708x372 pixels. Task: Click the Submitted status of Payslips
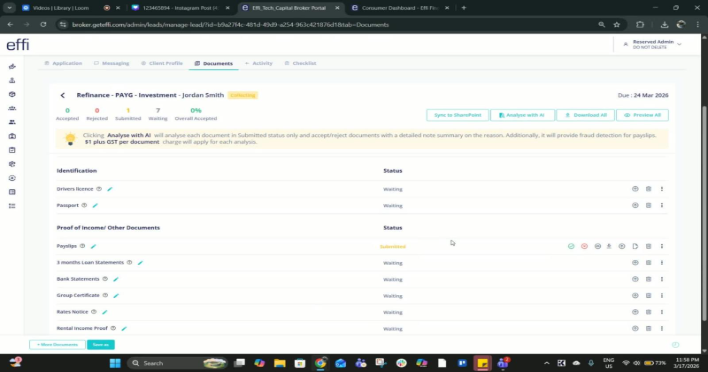(392, 247)
